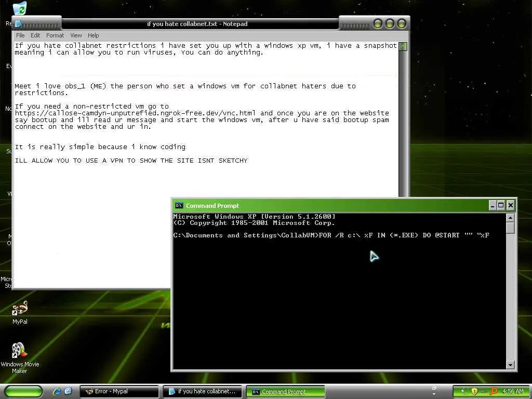532x399 pixels.
Task: Click the Notepad document icon in the title bar
Action: (18, 24)
